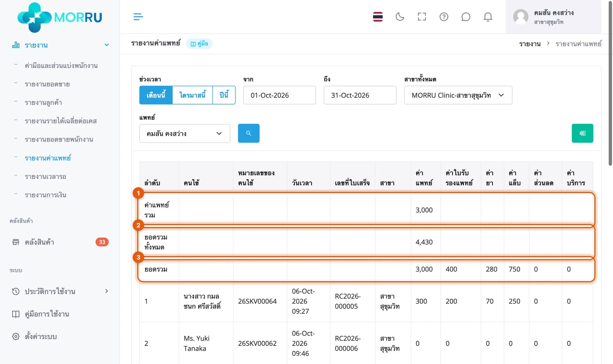
Task: Open รายงานรายได้เฉลี่ยต่อเคส menu item
Action: [x=61, y=121]
